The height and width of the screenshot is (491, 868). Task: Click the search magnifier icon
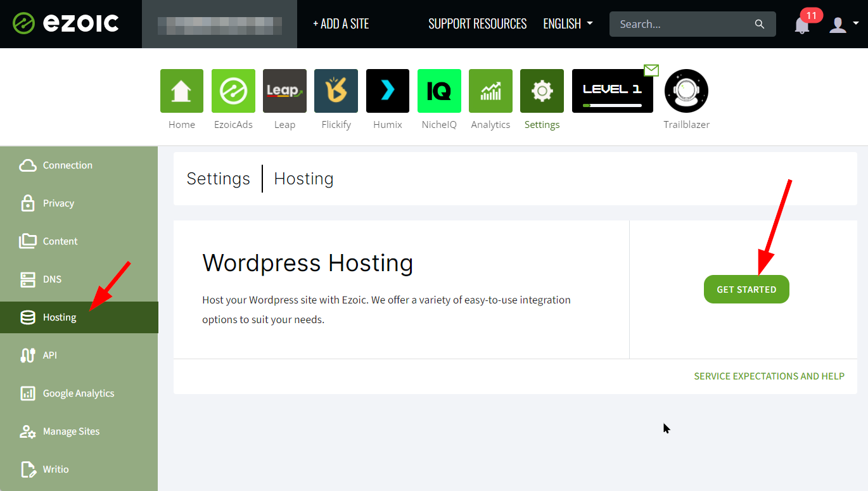[760, 24]
